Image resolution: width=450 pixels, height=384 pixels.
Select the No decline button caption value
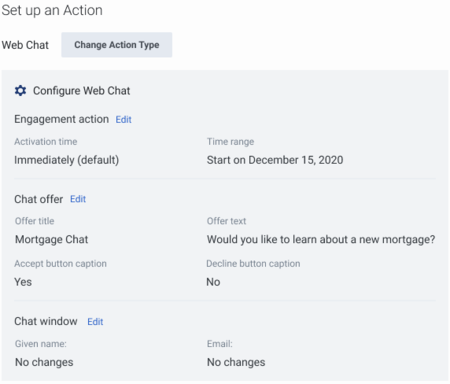click(x=213, y=282)
